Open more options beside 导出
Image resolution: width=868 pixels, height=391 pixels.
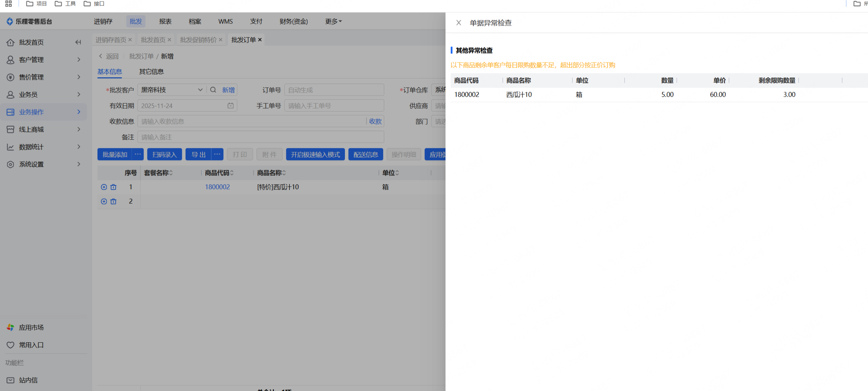(x=217, y=155)
